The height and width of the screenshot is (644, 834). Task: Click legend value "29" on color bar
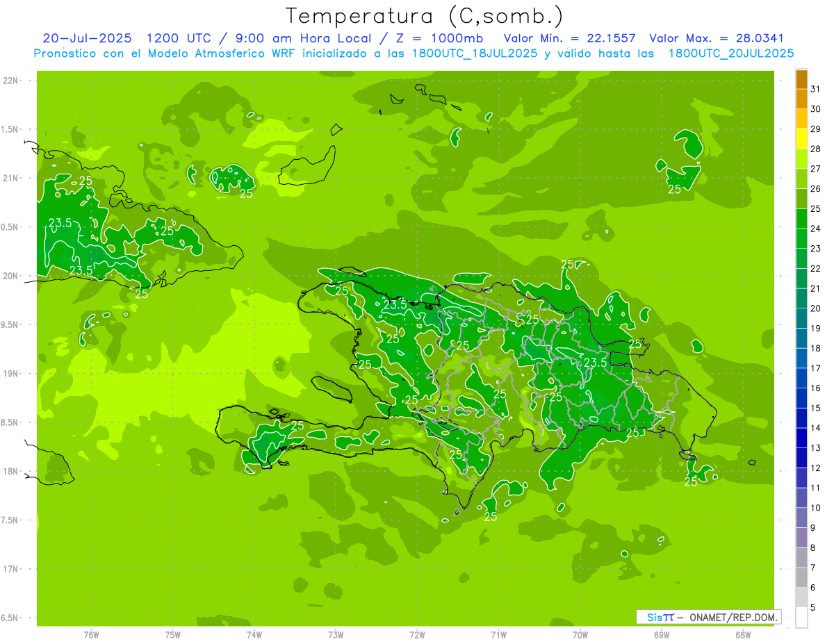815,129
